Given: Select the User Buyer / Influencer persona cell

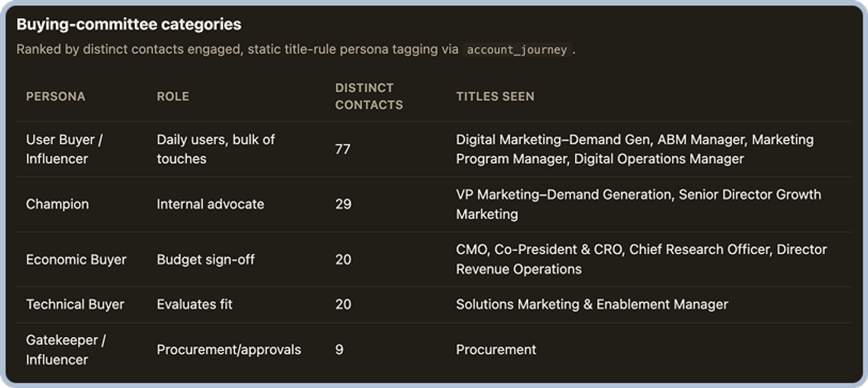Looking at the screenshot, I should 64,149.
